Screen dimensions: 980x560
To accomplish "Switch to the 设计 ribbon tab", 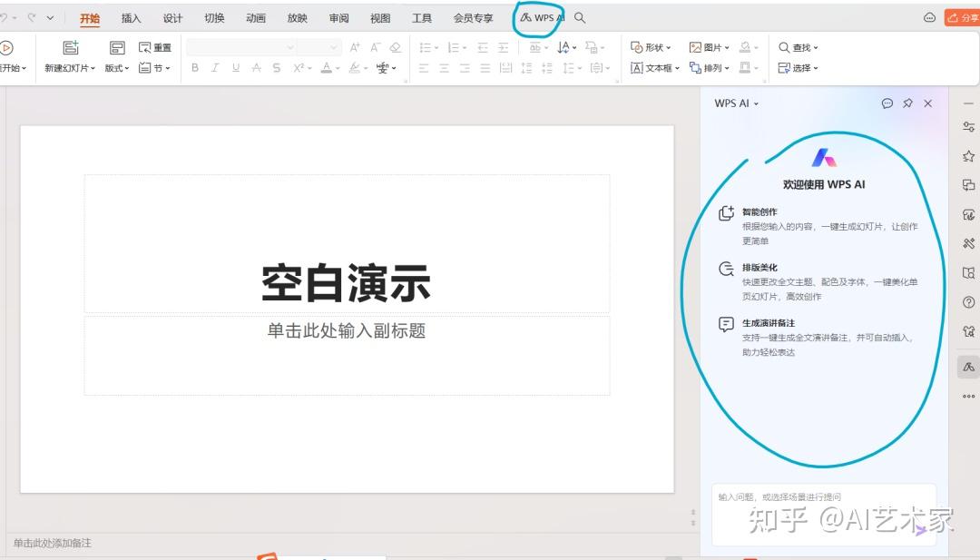I will coord(172,17).
